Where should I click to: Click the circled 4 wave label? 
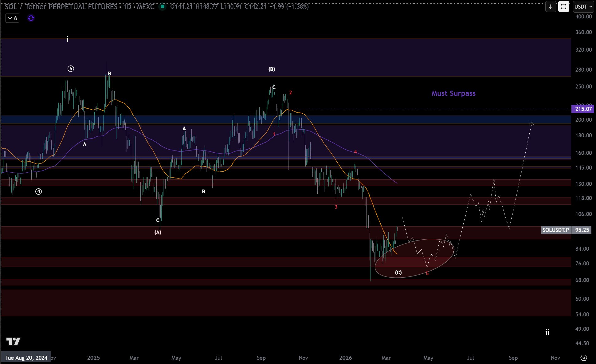click(38, 192)
